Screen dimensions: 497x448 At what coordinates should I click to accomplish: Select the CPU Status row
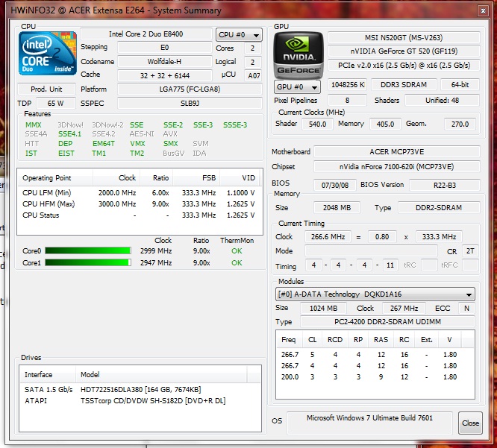139,215
